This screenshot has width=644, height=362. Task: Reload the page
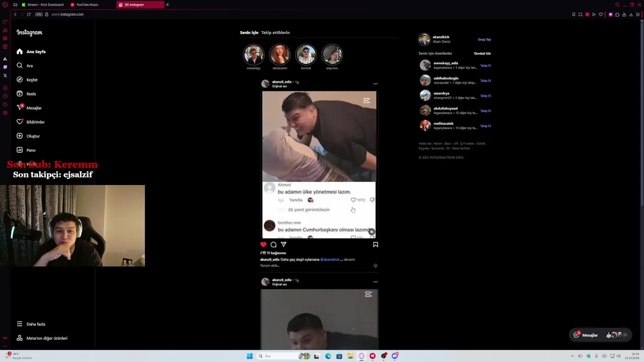coord(29,14)
